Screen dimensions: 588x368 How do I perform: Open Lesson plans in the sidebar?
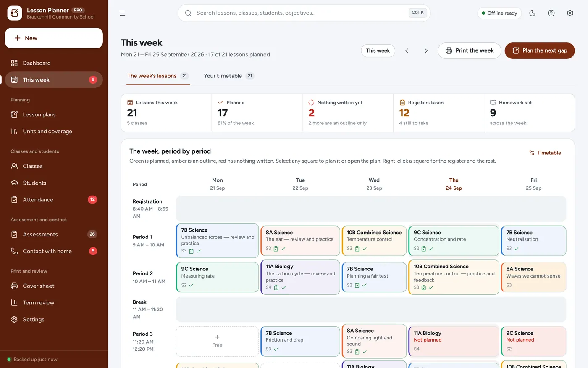[54, 114]
